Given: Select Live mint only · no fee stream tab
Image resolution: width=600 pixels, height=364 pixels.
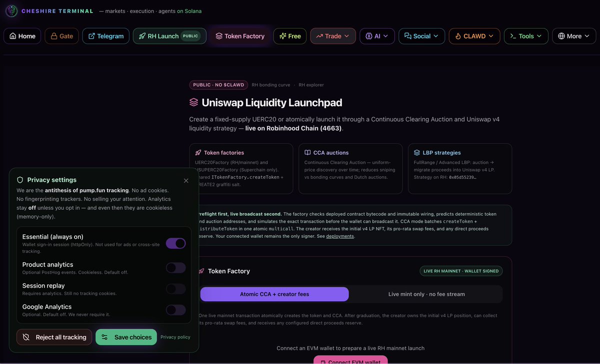Looking at the screenshot, I should pos(426,294).
